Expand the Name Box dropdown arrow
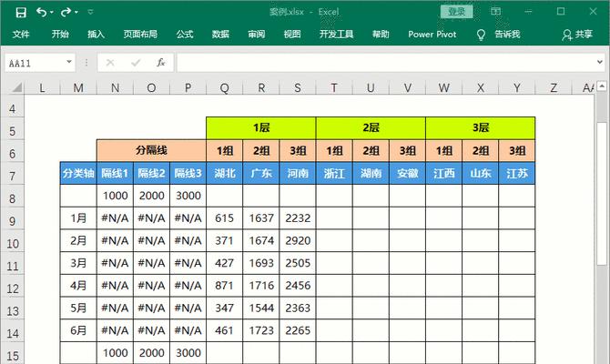Image resolution: width=610 pixels, height=364 pixels. 69,62
